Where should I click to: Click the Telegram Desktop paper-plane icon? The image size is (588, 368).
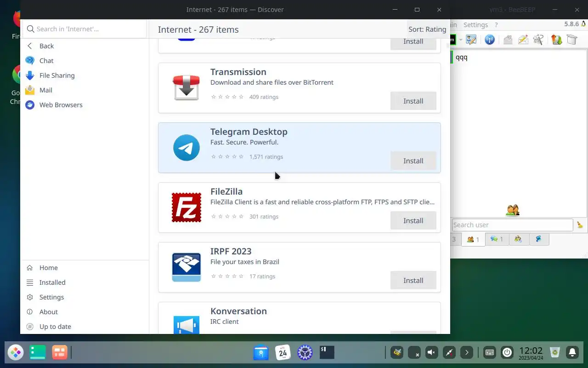(187, 148)
